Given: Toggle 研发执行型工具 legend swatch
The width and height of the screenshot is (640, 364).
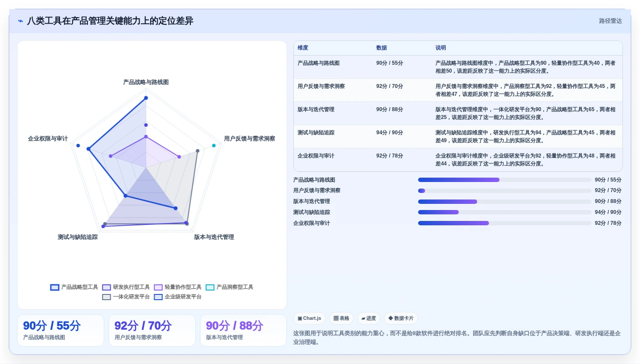Looking at the screenshot, I should pos(106,287).
